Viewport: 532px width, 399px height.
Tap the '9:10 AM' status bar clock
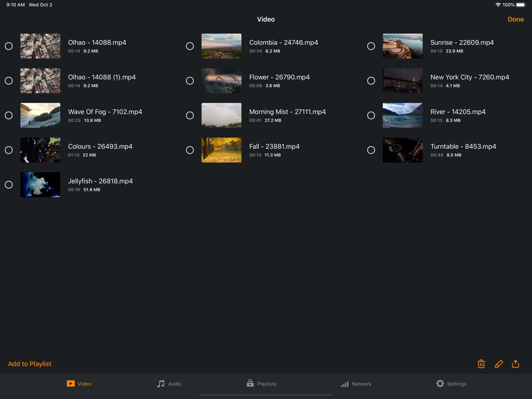[15, 5]
